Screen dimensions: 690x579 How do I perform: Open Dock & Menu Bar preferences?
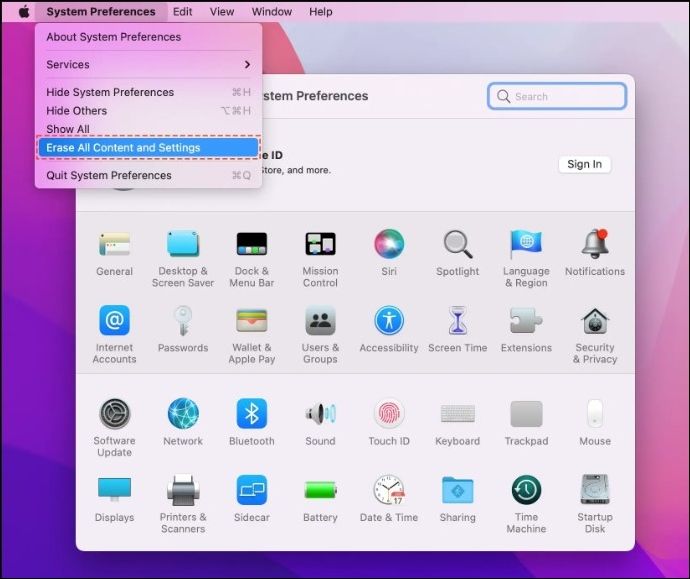coord(251,245)
